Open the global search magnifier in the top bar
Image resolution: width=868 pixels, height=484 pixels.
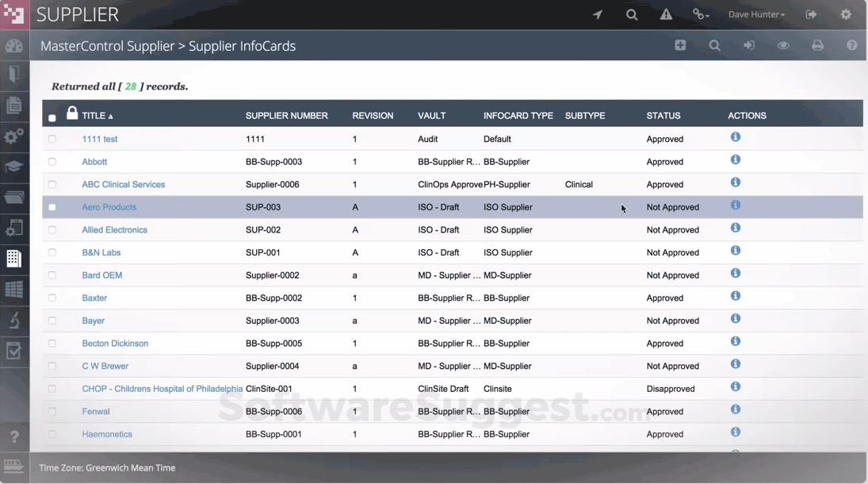[x=632, y=13]
